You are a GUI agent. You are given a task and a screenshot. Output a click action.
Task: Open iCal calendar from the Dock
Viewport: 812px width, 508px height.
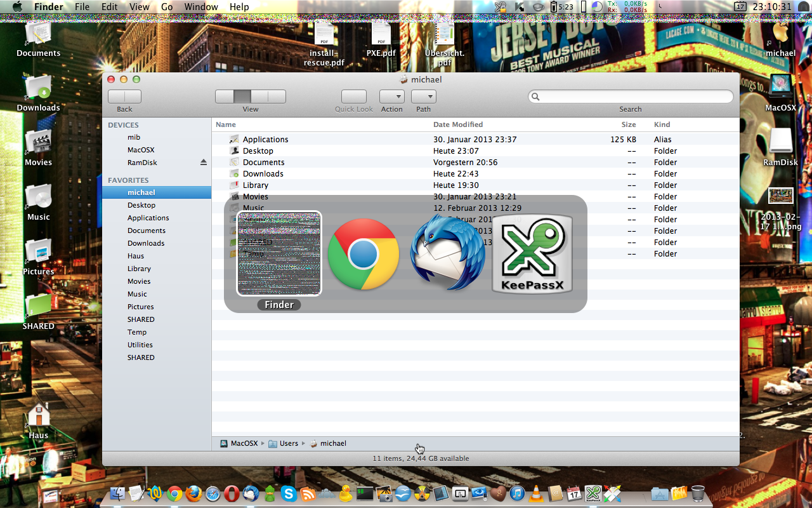[574, 493]
